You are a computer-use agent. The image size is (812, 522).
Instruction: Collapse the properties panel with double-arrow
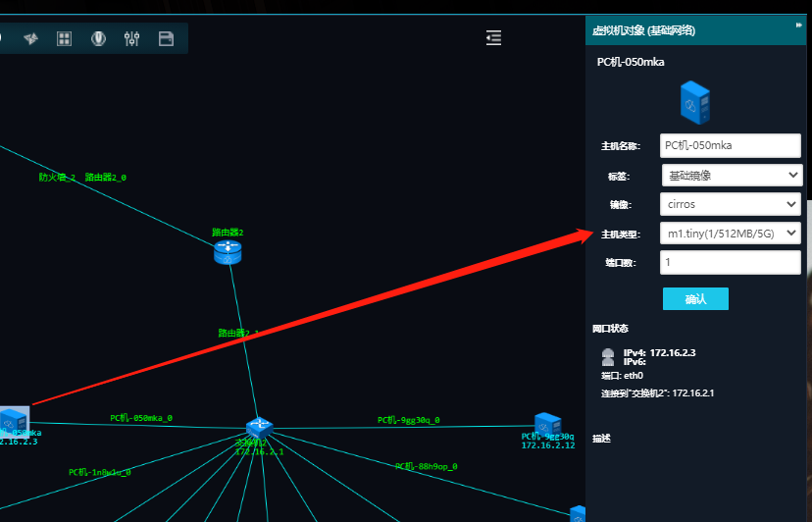[799, 24]
